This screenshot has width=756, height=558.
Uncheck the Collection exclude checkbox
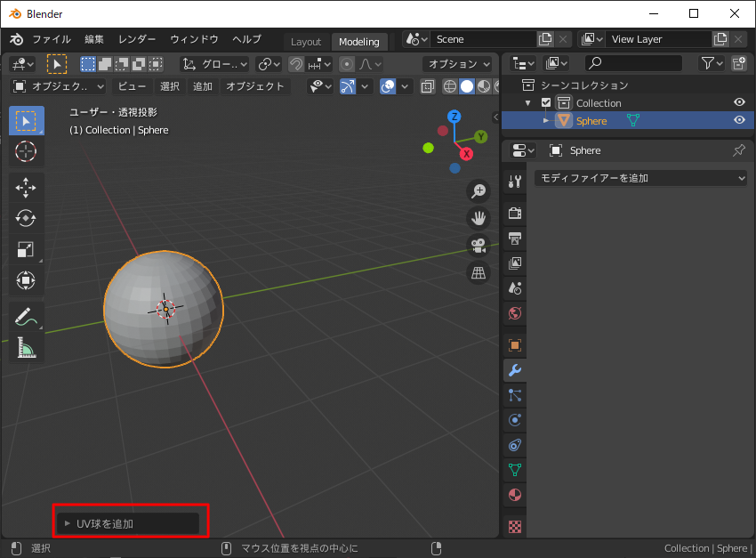[546, 102]
